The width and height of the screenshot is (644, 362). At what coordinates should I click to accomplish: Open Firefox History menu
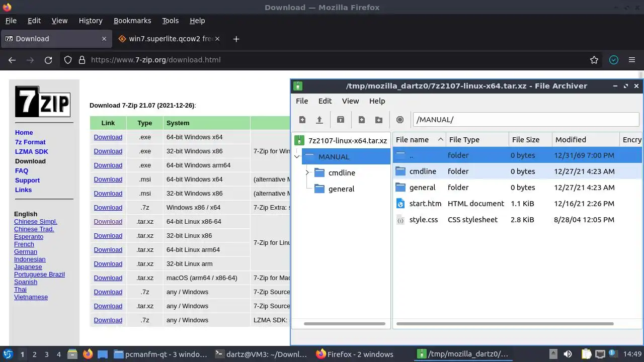click(91, 21)
